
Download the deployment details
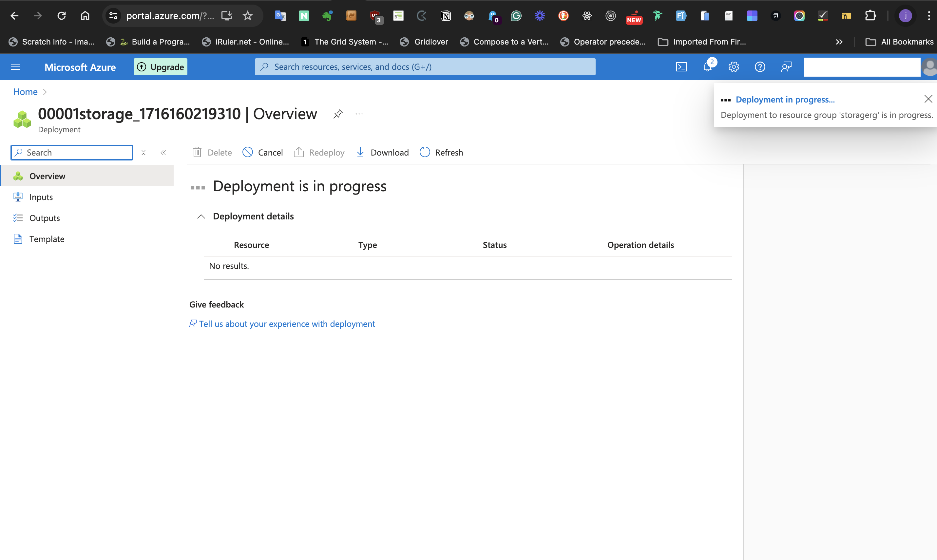(x=382, y=152)
